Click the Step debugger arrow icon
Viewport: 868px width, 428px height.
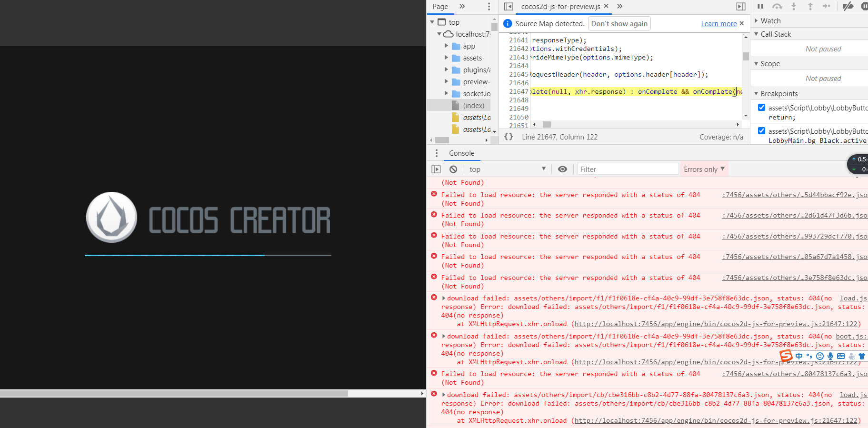click(827, 6)
